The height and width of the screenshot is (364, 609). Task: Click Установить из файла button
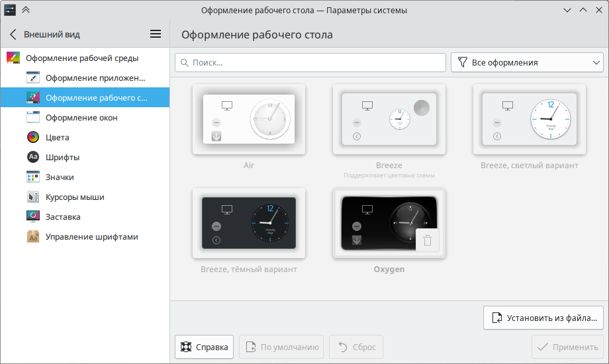(x=543, y=318)
